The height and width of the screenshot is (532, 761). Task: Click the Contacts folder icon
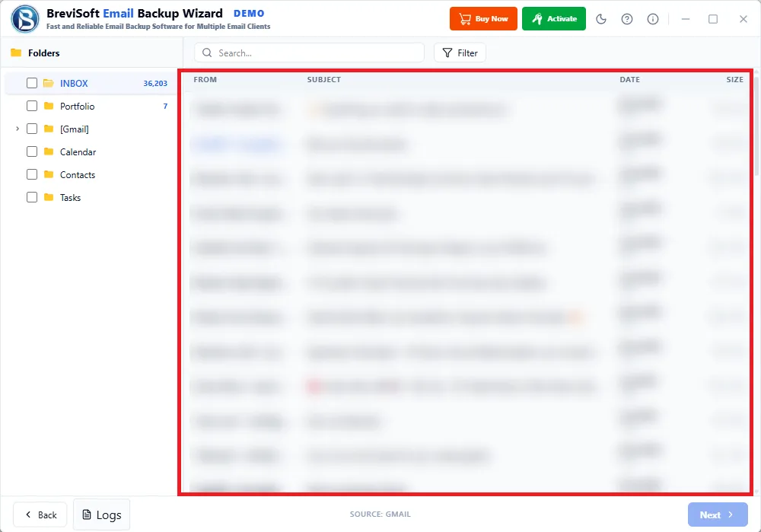pyautogui.click(x=49, y=174)
